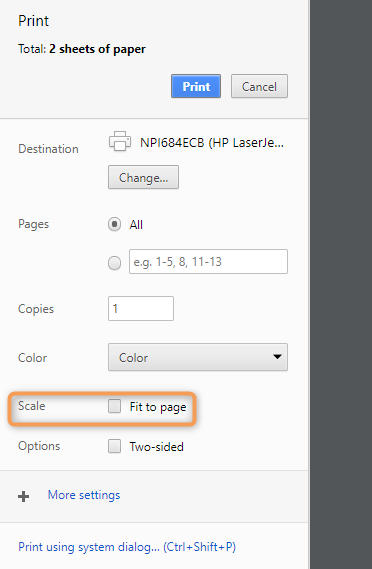
Task: Click the Two-sided label text
Action: click(x=157, y=447)
